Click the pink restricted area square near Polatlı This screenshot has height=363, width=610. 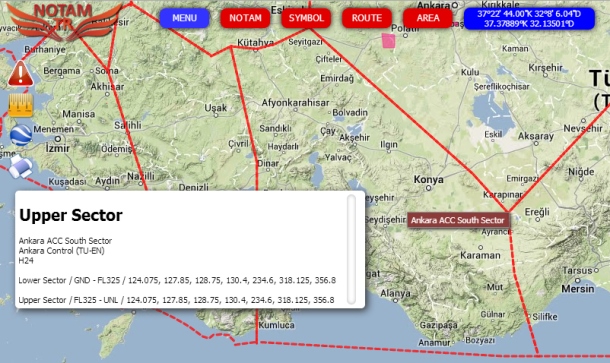[388, 41]
